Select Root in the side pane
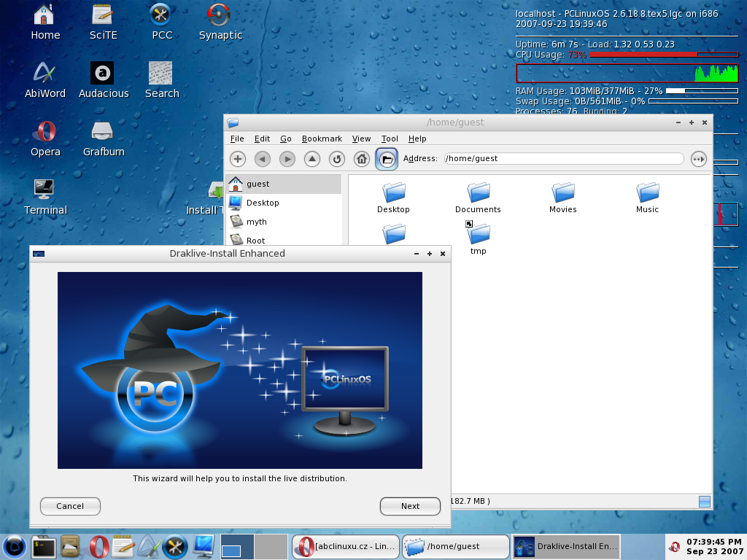 tap(284, 239)
